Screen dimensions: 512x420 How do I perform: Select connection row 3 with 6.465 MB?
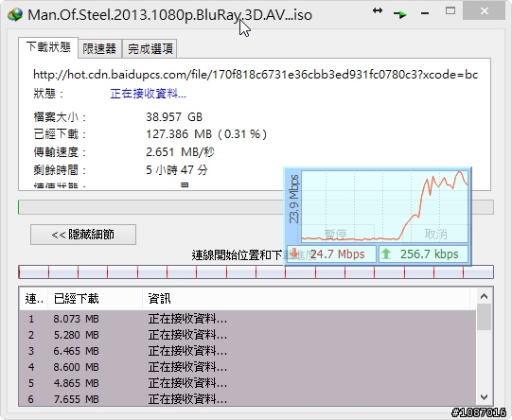point(248,351)
